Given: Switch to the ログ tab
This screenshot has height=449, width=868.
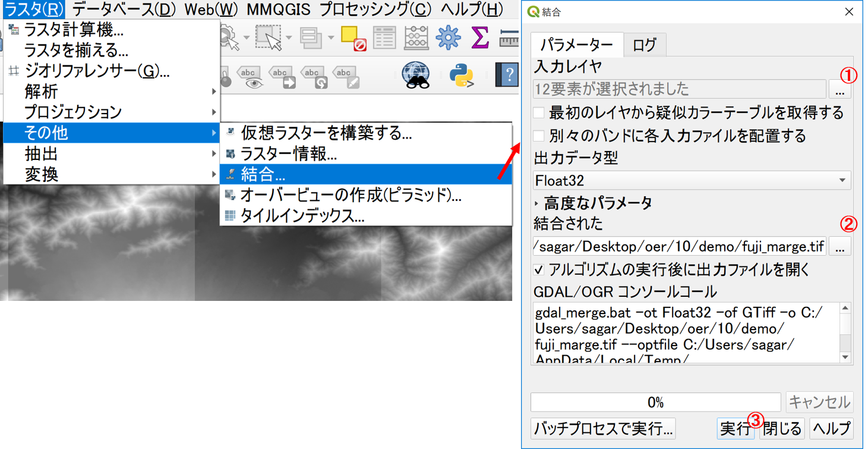Looking at the screenshot, I should coord(645,45).
